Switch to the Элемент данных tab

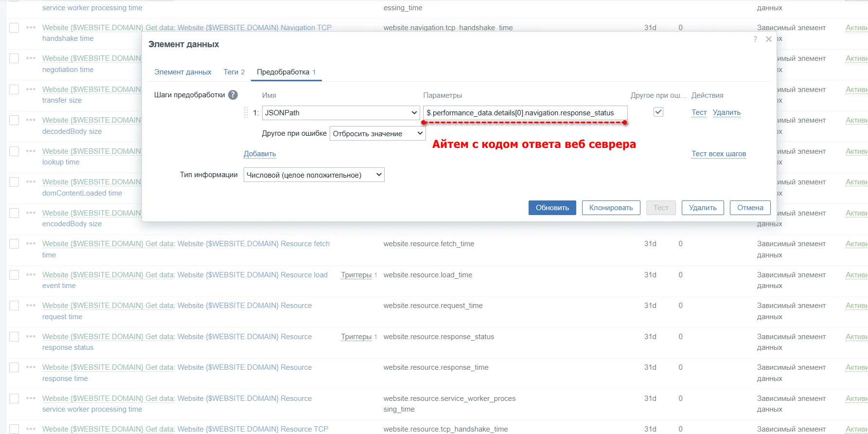pyautogui.click(x=183, y=72)
